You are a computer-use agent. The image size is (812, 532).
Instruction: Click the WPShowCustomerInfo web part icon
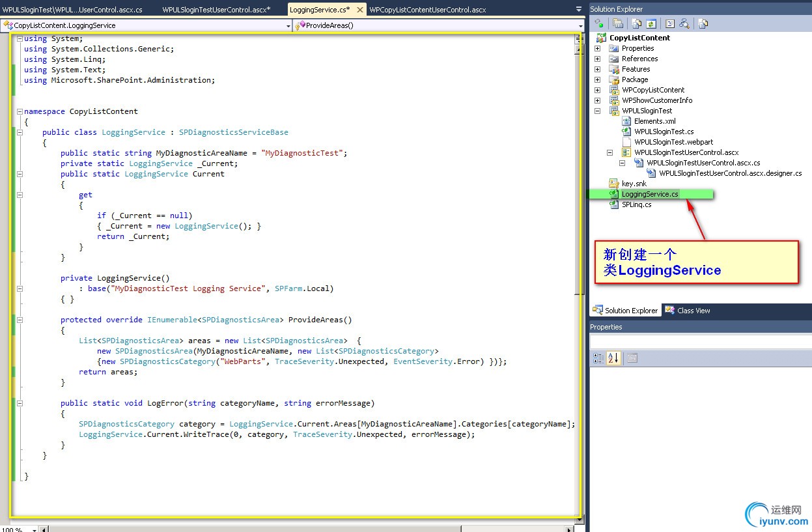[614, 100]
